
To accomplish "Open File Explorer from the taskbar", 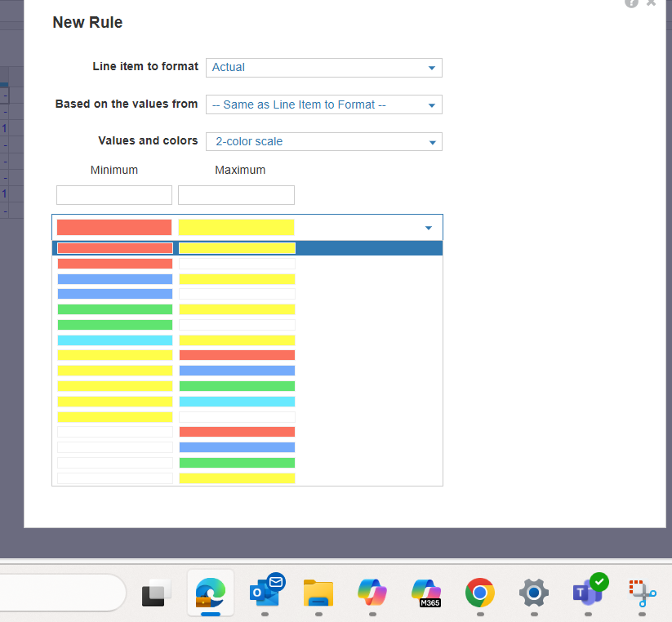I will coord(318,593).
